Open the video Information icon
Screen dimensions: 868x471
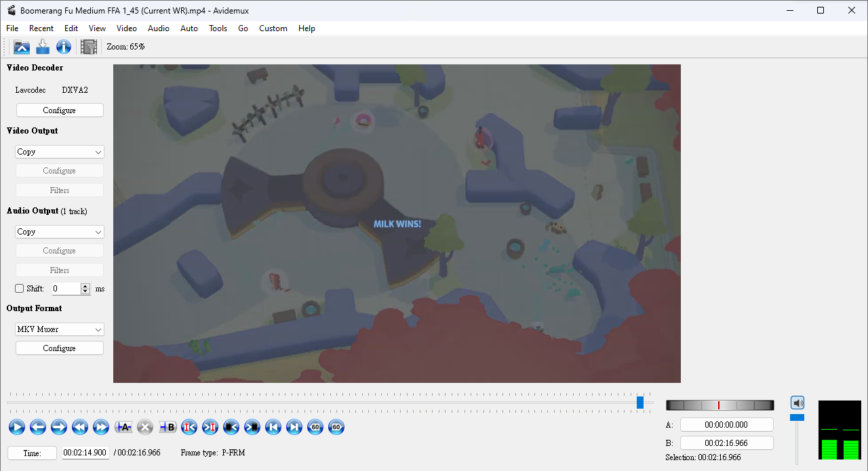point(64,47)
